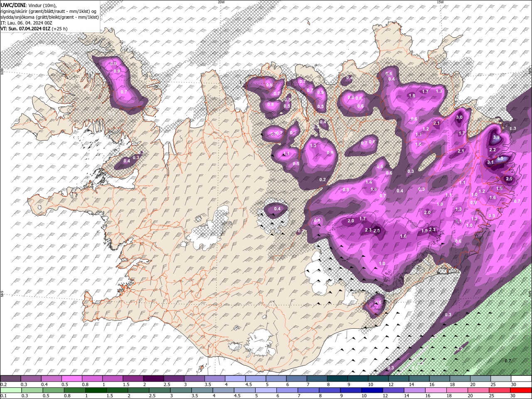Click the UWC/DINI title text
This screenshot has height=399, width=532.
[12, 5]
